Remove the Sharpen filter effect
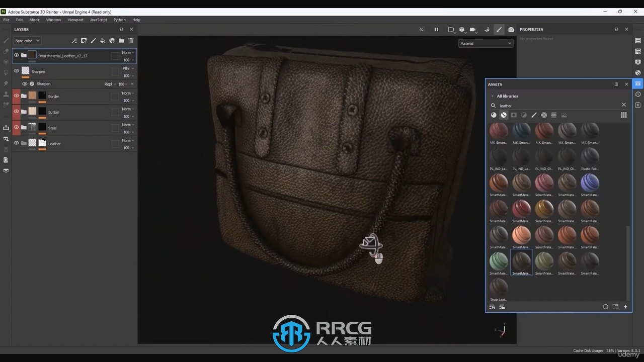The height and width of the screenshot is (362, 644). pos(132,84)
